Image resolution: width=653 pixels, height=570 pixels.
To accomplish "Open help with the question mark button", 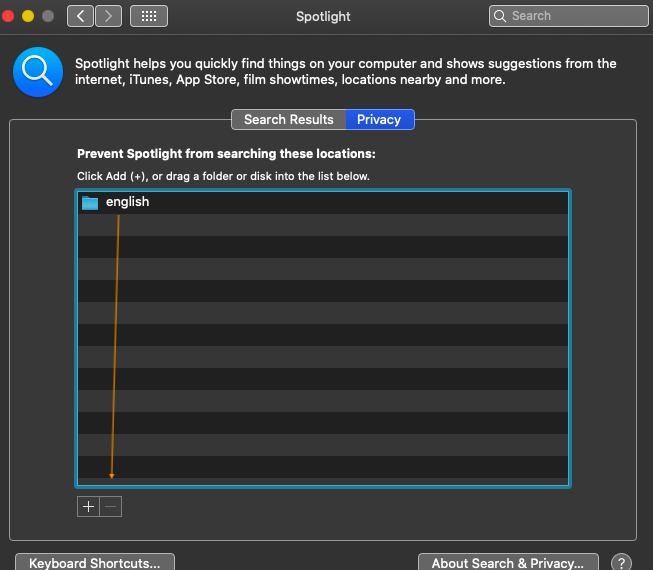I will click(621, 563).
